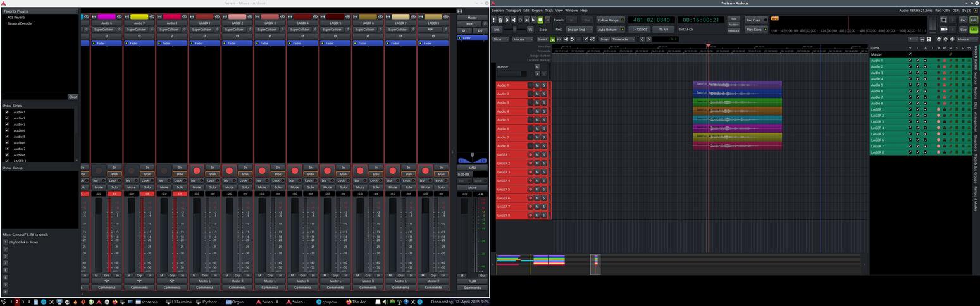Click the Panic (!) MIDI button in editor transport
Screen dimensions: 980x306
tap(493, 20)
